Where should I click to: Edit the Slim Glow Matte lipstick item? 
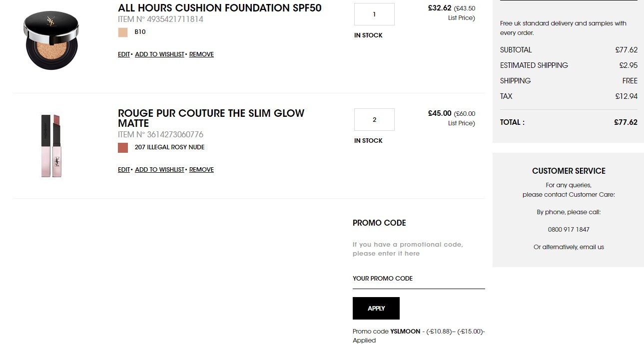click(x=124, y=170)
